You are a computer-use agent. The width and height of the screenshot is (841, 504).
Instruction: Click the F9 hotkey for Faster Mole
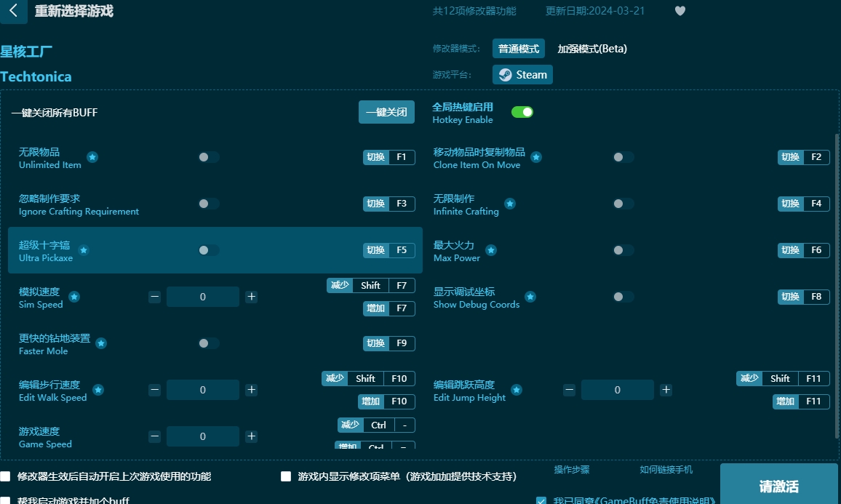[x=389, y=343]
